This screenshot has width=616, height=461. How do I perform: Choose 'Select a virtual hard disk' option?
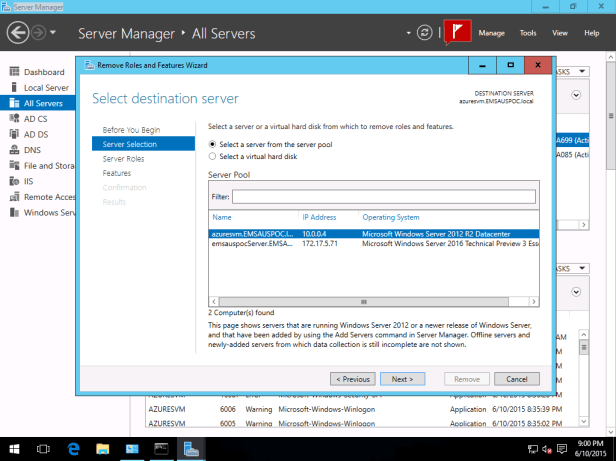pyautogui.click(x=213, y=156)
